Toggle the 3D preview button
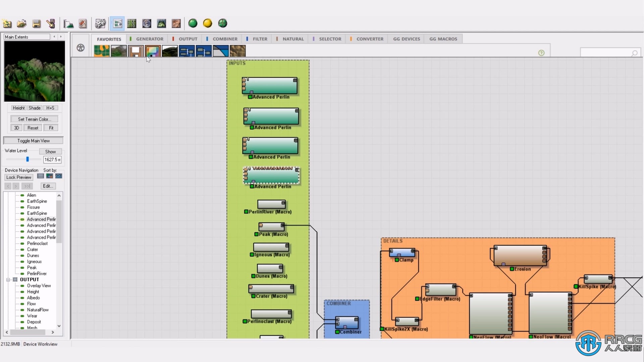Screen dimensions: 644x362 click(16, 128)
